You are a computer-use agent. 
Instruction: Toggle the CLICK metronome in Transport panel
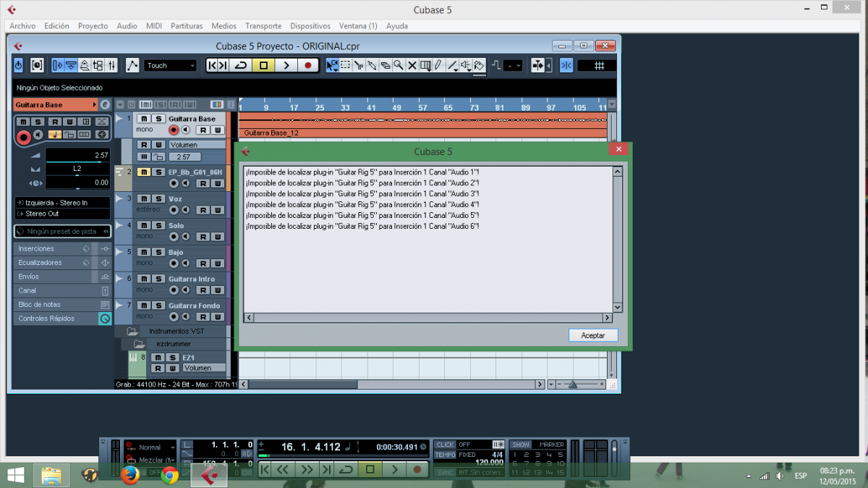tap(445, 445)
